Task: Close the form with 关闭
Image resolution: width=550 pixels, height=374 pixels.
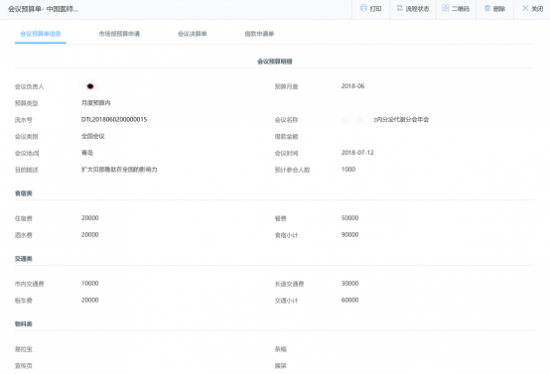Action: (x=532, y=9)
